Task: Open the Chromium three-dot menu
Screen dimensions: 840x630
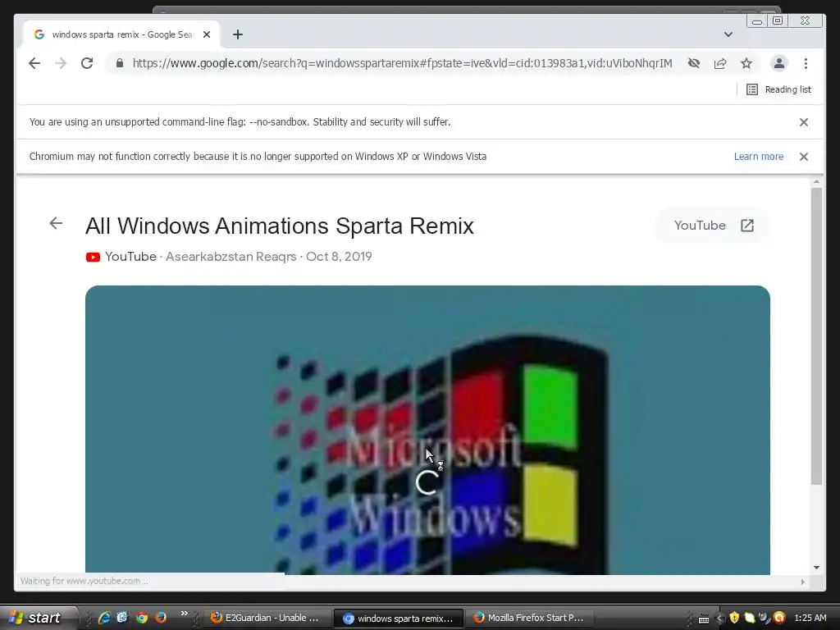Action: pyautogui.click(x=806, y=63)
